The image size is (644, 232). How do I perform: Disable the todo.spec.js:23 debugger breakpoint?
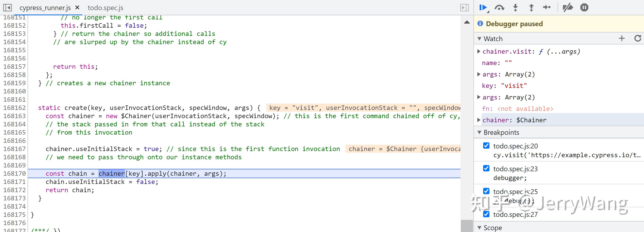pyautogui.click(x=486, y=168)
